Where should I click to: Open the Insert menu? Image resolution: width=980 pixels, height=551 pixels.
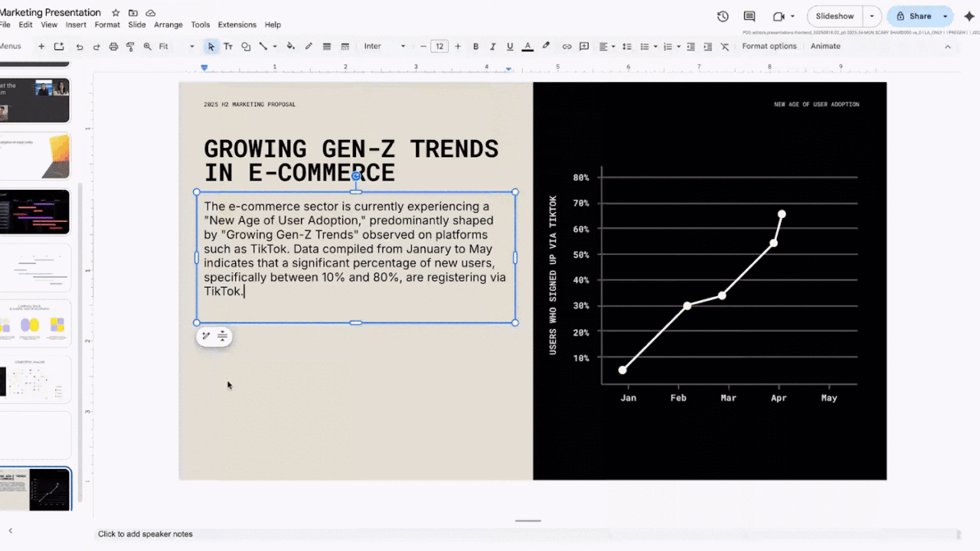click(x=76, y=24)
